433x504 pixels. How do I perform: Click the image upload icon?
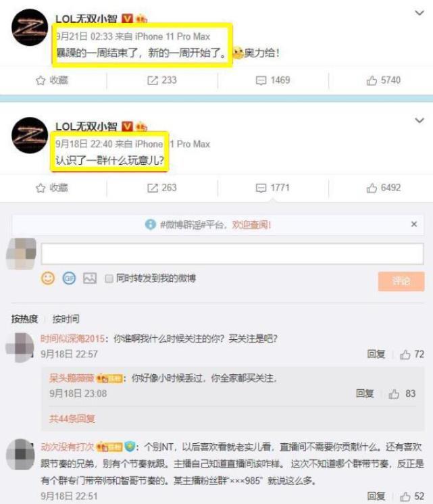coord(90,278)
